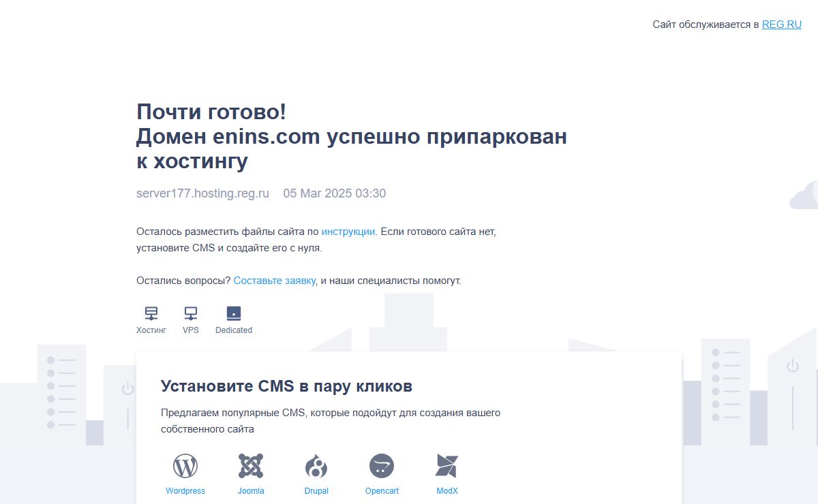
Task: Click the VPS monitor icon
Action: (x=191, y=313)
